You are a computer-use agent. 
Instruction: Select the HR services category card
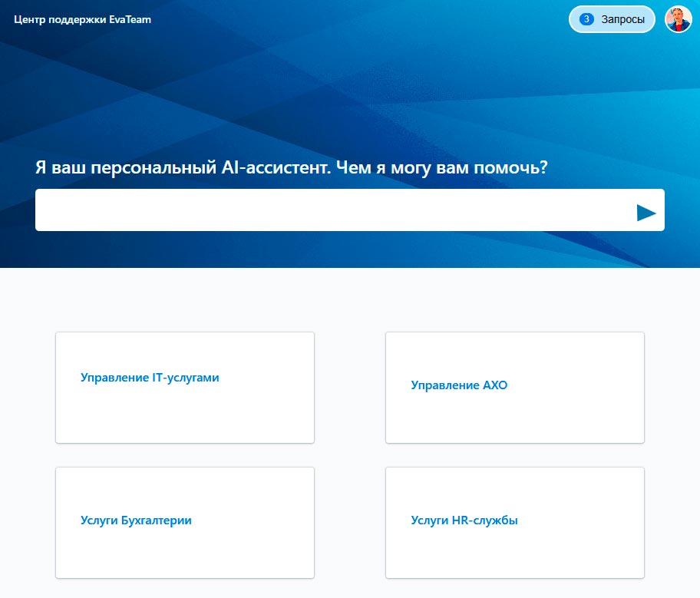[x=514, y=522]
